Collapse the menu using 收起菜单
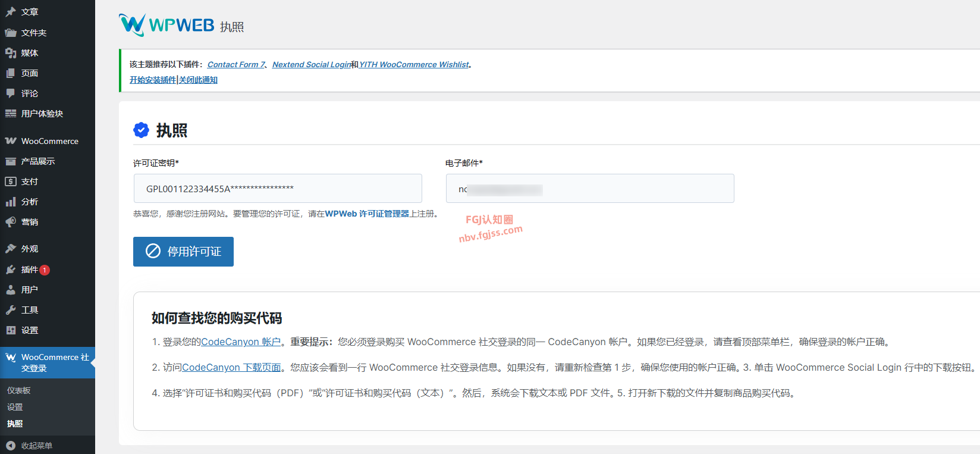The height and width of the screenshot is (454, 980). click(36, 446)
